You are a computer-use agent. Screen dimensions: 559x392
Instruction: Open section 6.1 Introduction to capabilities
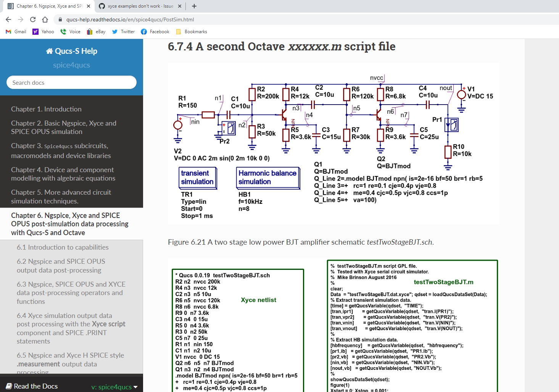pyautogui.click(x=63, y=247)
